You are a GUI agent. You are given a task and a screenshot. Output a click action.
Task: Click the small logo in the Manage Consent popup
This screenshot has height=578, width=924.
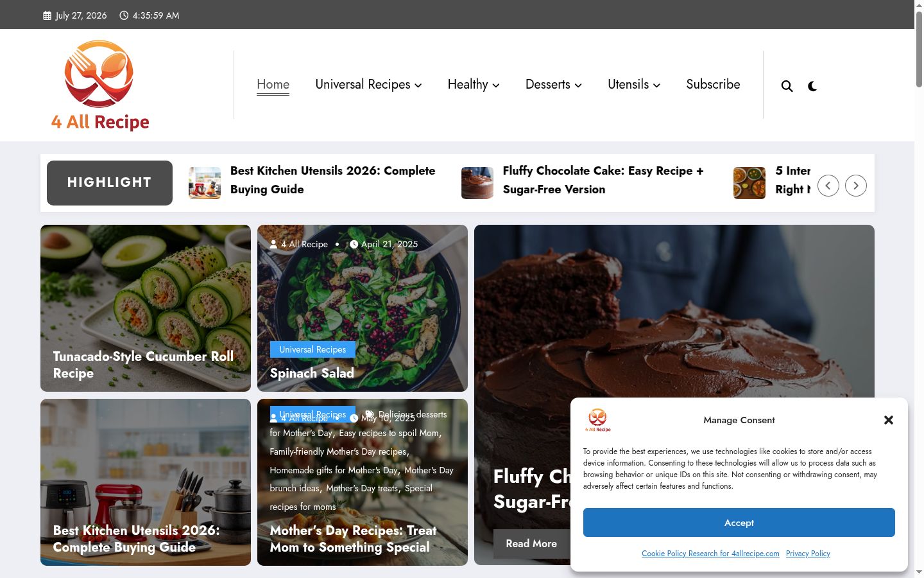click(x=597, y=420)
